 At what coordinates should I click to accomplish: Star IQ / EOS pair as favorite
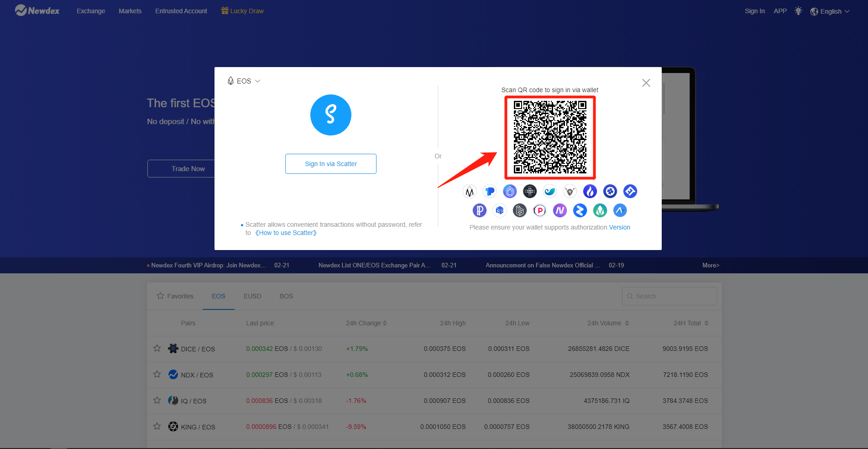point(157,401)
